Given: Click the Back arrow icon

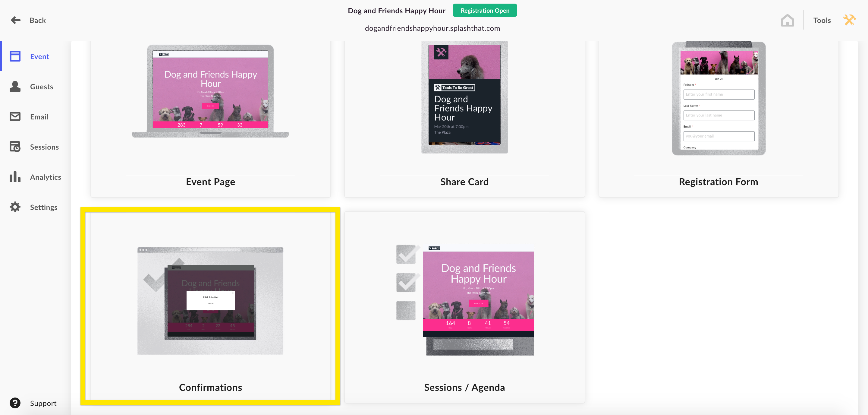Looking at the screenshot, I should pos(15,20).
